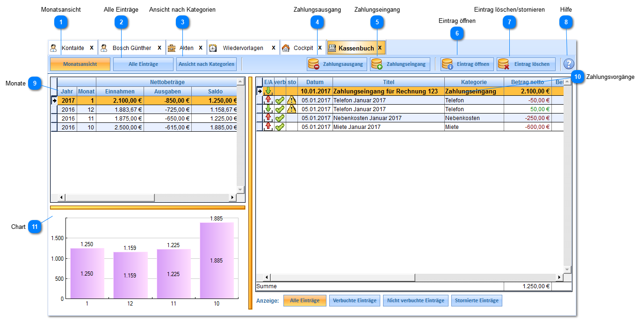The height and width of the screenshot is (320, 644).
Task: Click the Akten tab briefcase icon
Action: (x=172, y=48)
